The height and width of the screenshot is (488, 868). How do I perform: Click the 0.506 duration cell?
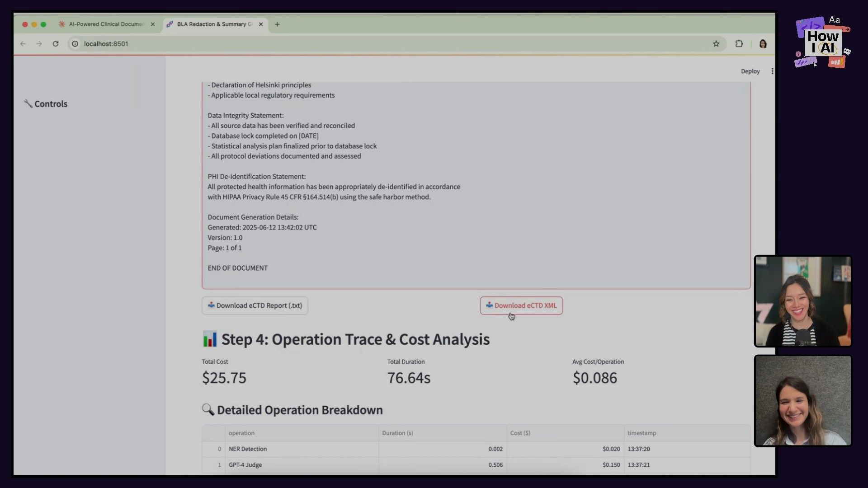click(x=443, y=465)
